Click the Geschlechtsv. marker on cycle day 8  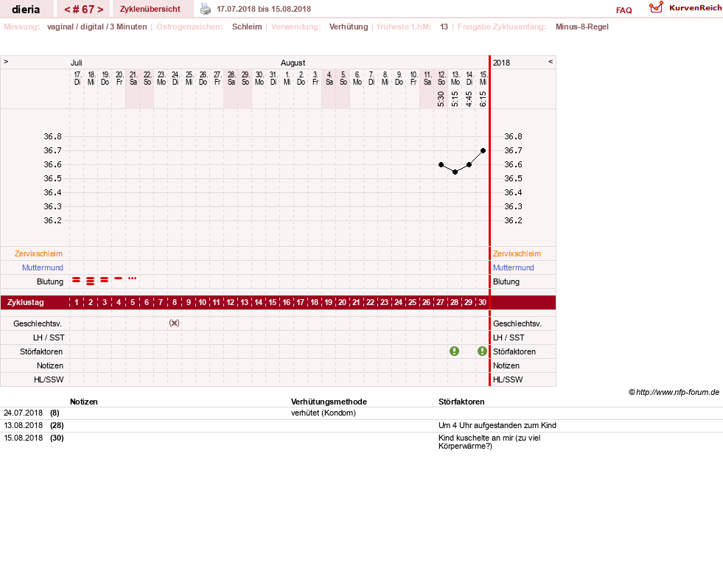click(174, 323)
